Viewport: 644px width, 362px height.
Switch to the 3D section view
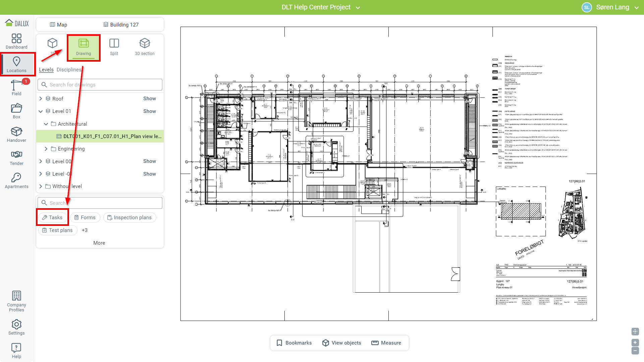point(145,47)
